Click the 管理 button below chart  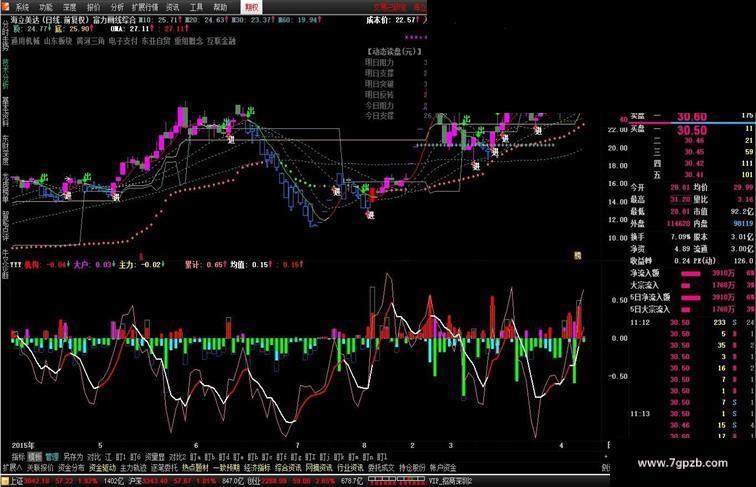point(52,457)
